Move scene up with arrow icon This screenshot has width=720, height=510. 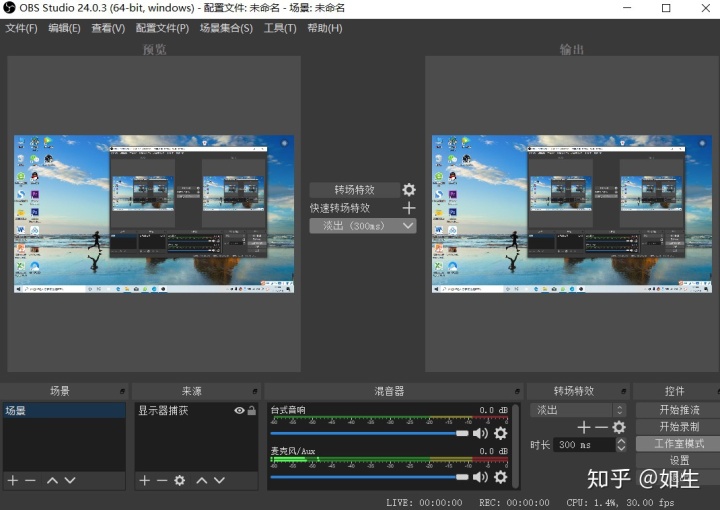[52, 480]
